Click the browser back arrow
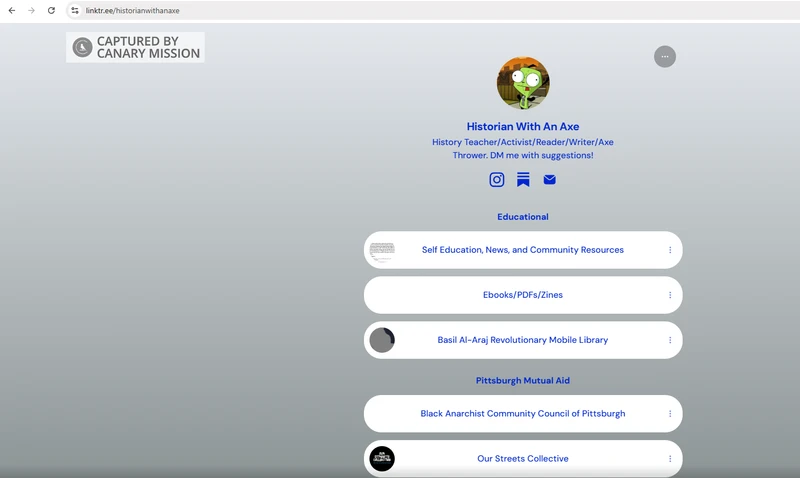This screenshot has height=478, width=800. (x=12, y=10)
